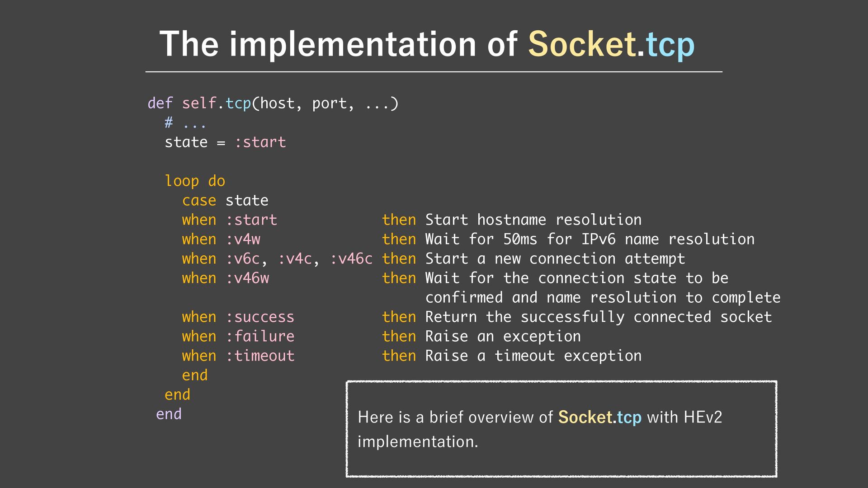Click 'def self.tcp(host, port, ...)' line
The image size is (868, 488).
click(x=273, y=103)
